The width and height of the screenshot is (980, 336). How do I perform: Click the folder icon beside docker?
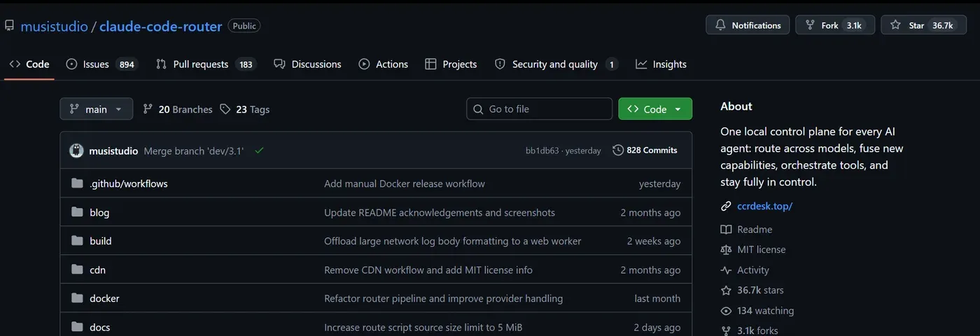[x=77, y=299]
